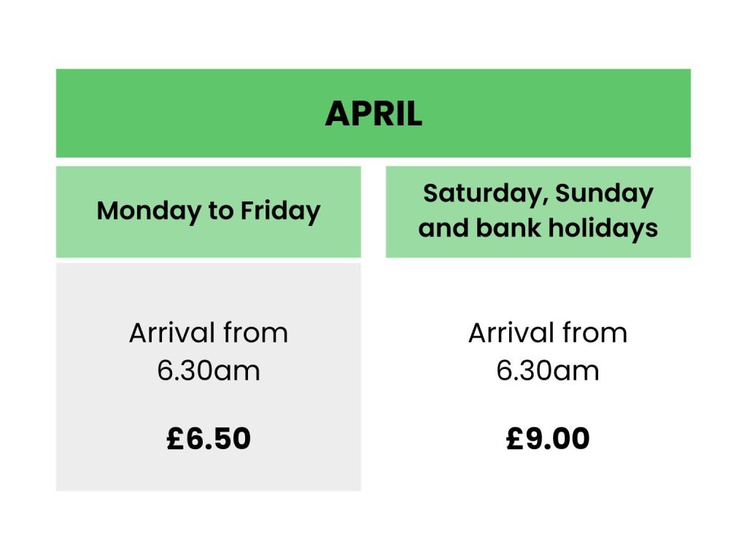Click the Saturday, Sunday and bank holidays header
Viewport: 747px width, 560px height.
click(x=538, y=211)
